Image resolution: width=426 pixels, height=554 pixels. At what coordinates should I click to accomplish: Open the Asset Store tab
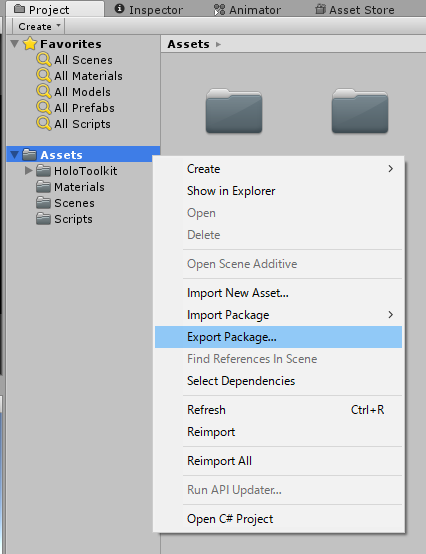click(x=355, y=10)
